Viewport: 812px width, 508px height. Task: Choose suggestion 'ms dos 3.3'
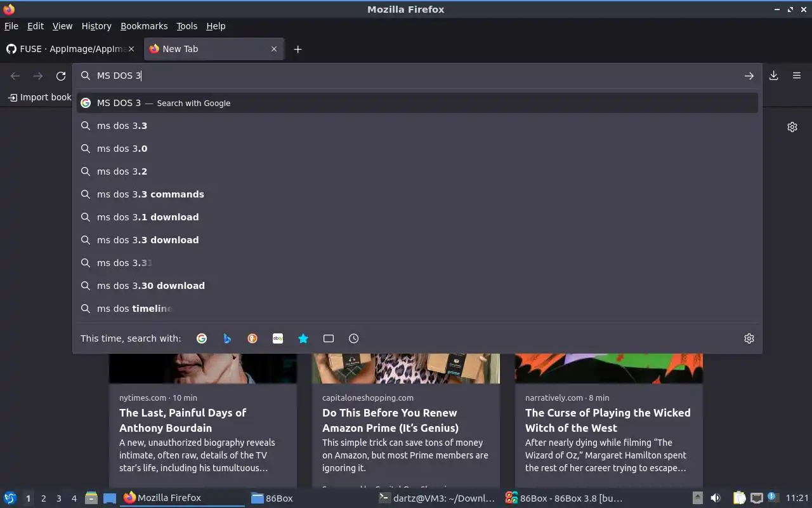pos(417,126)
